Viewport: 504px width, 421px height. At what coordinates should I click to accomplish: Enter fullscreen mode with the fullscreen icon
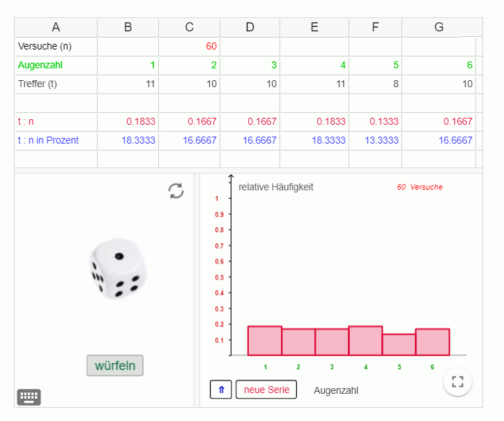point(457,381)
